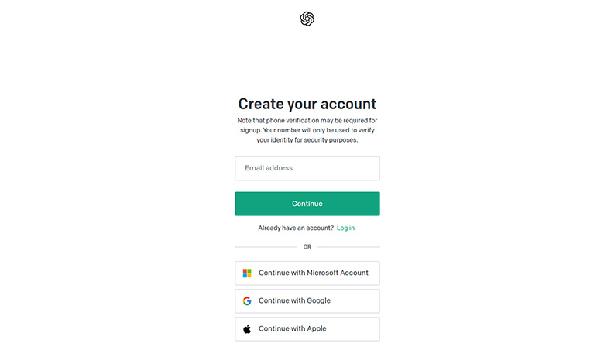Click the word Continue on green button
604x364 pixels.
point(307,204)
